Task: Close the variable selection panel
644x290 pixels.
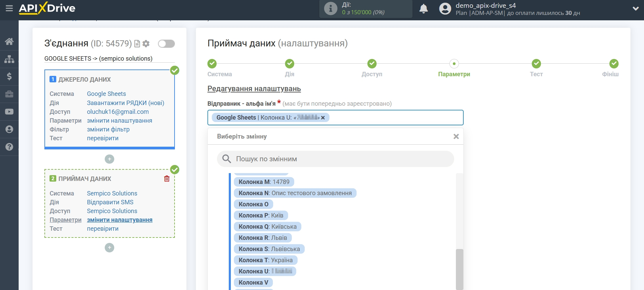Action: (x=456, y=136)
